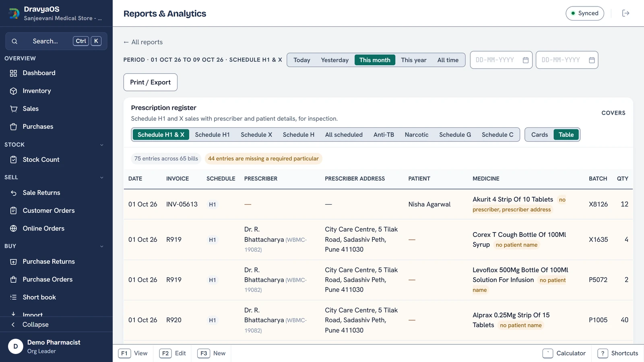
Task: Click '75 entries across 65 bills' badge
Action: [x=166, y=159]
